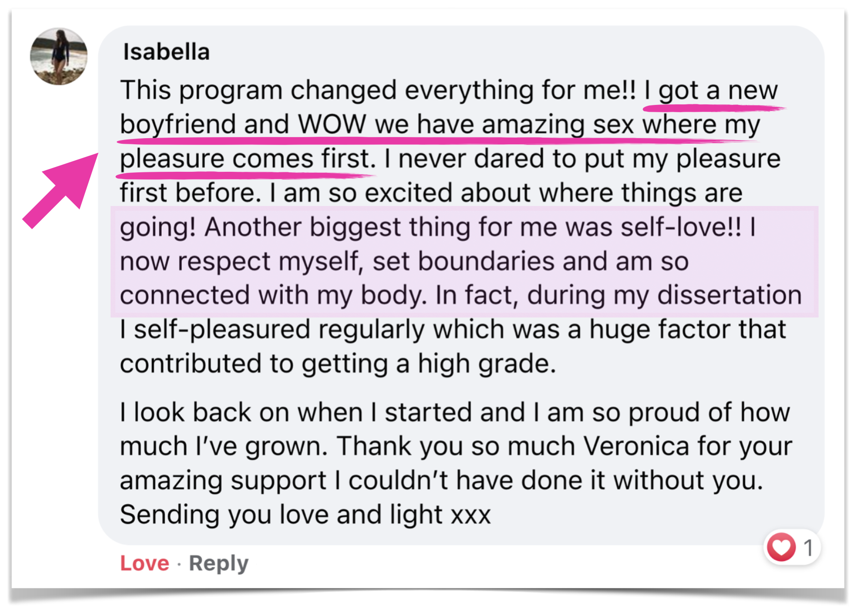Click Isabella's profile picture avatar

[x=58, y=56]
